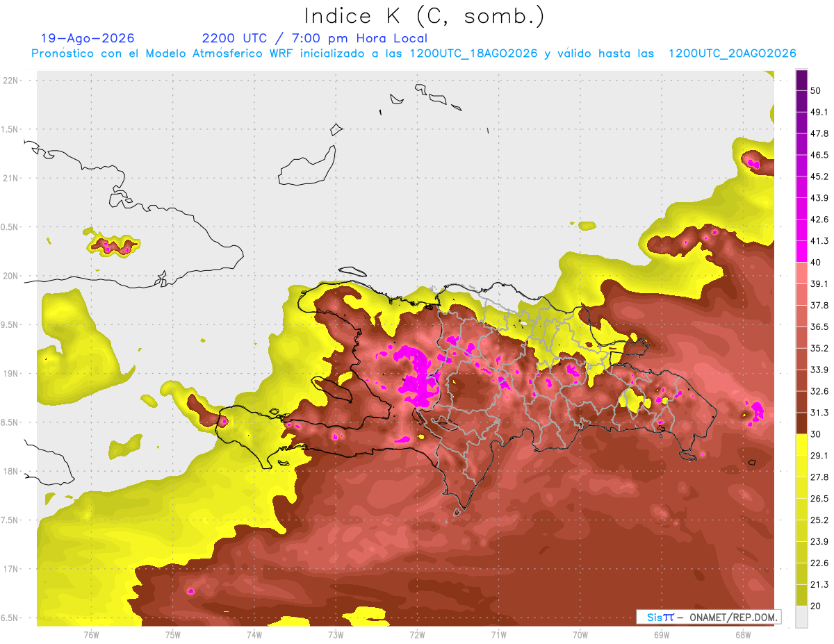Image resolution: width=834 pixels, height=644 pixels.
Task: Click the legend value "33.9"
Action: coord(819,370)
